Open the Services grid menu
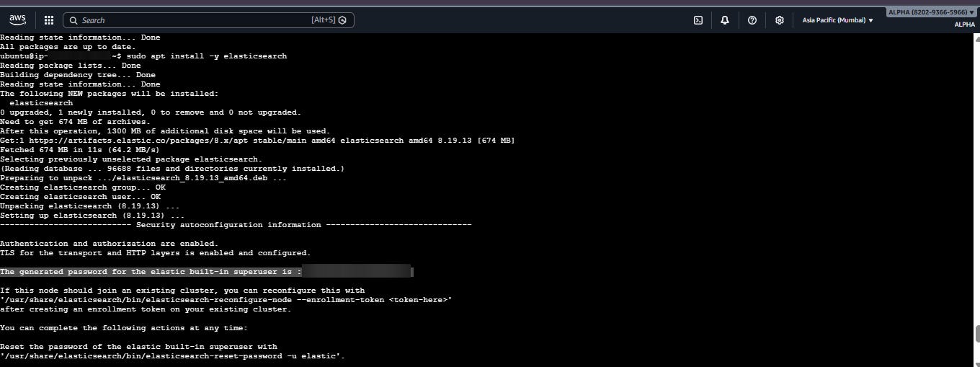The width and height of the screenshot is (980, 367). tap(49, 20)
